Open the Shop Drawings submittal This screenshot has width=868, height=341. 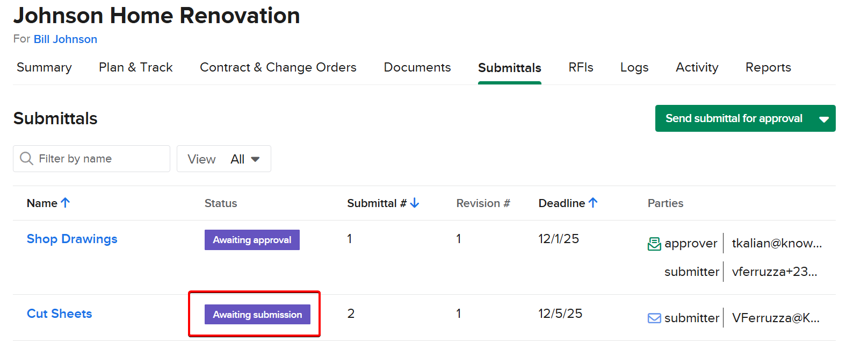(72, 239)
